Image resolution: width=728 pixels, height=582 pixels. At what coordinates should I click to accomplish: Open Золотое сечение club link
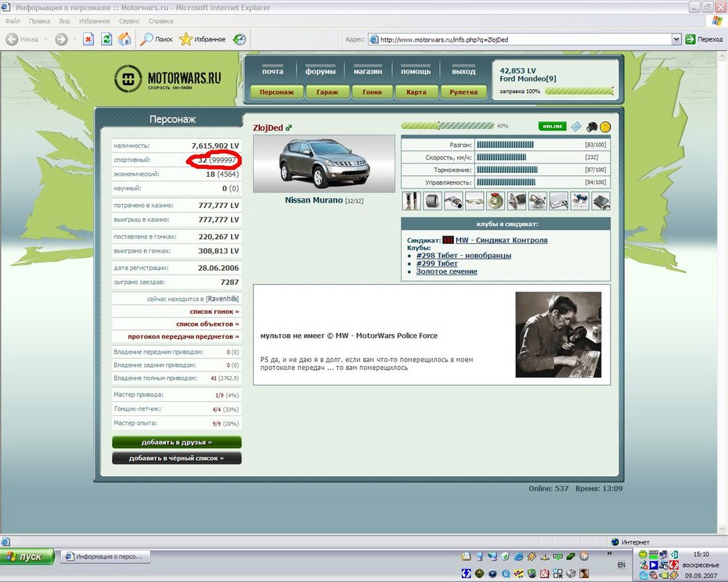(447, 271)
